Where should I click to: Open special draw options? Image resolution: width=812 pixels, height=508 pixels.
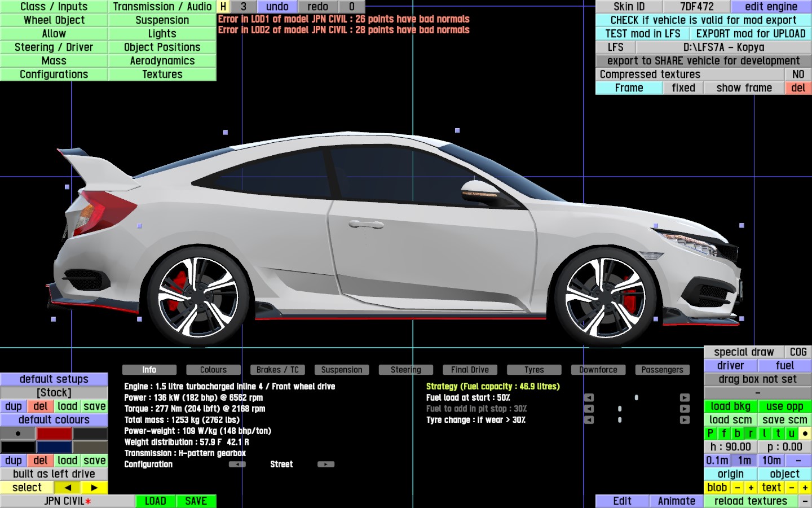(744, 352)
